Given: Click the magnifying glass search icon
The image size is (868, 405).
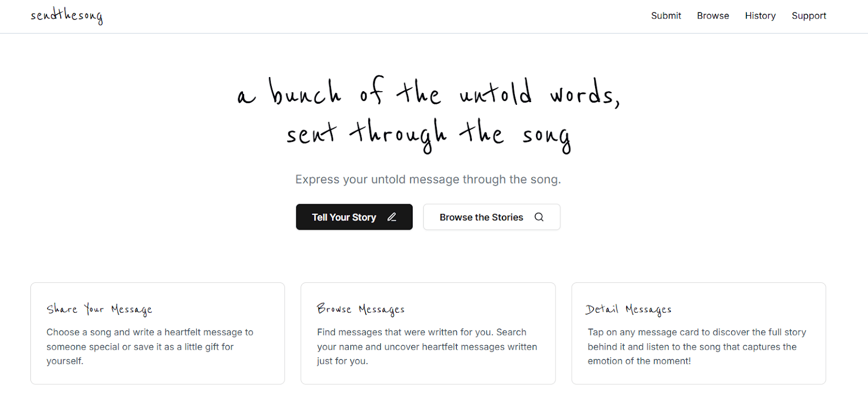Looking at the screenshot, I should 539,217.
